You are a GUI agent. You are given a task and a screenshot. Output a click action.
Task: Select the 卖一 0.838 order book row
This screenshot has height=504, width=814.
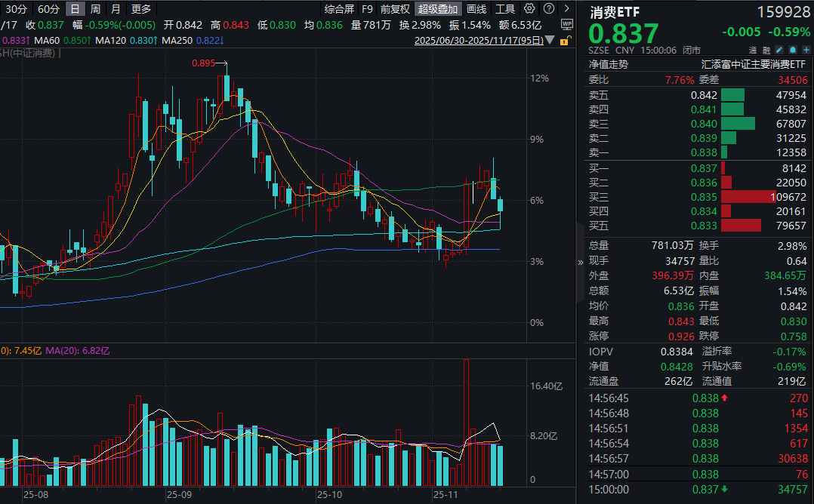[680, 153]
